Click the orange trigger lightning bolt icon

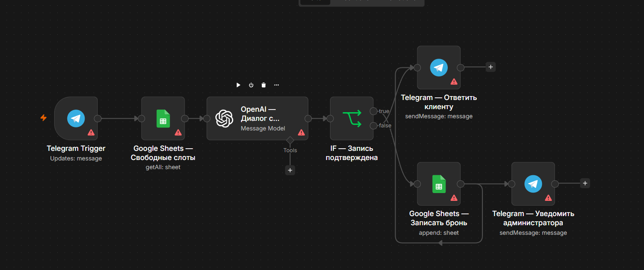tap(43, 118)
